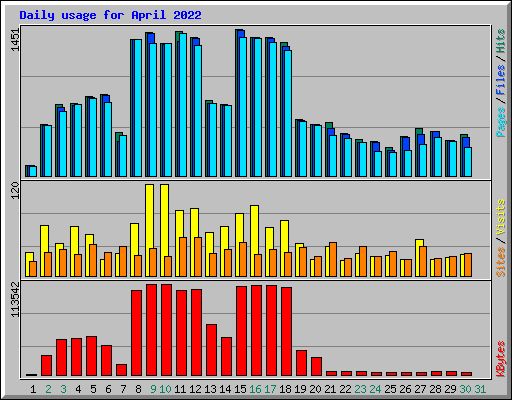Select day label 11

180,389
